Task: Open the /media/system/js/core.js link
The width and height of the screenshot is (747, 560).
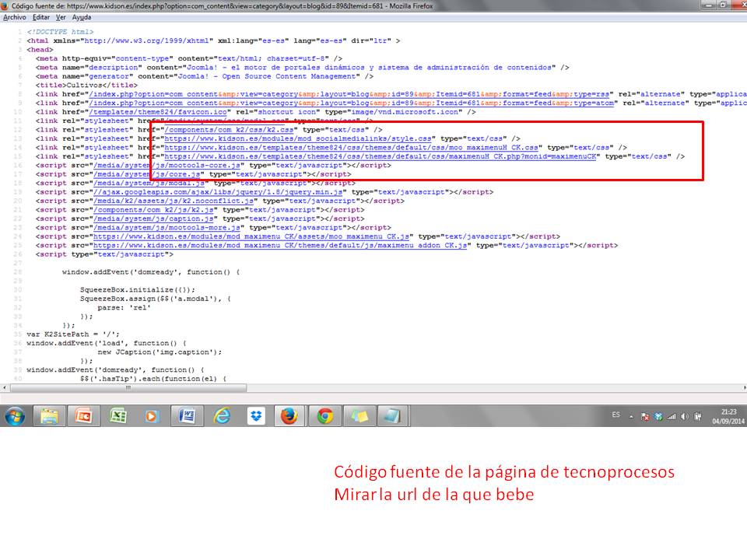Action: pos(147,175)
